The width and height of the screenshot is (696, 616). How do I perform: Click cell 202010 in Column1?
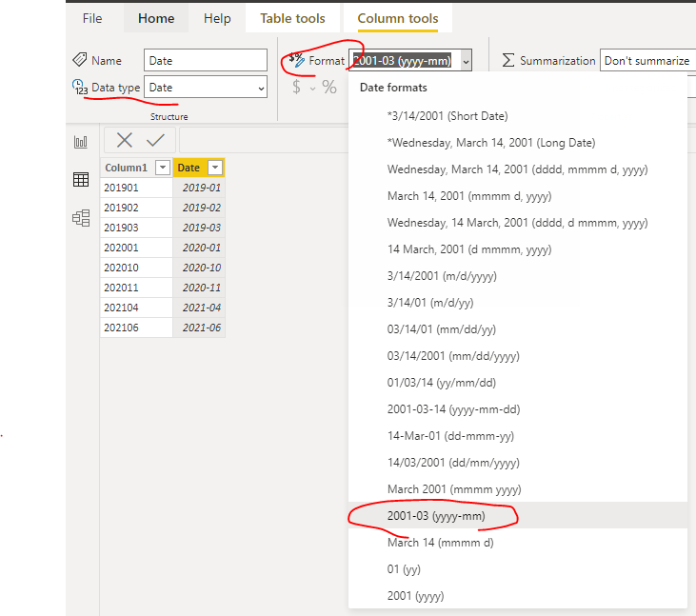[136, 268]
